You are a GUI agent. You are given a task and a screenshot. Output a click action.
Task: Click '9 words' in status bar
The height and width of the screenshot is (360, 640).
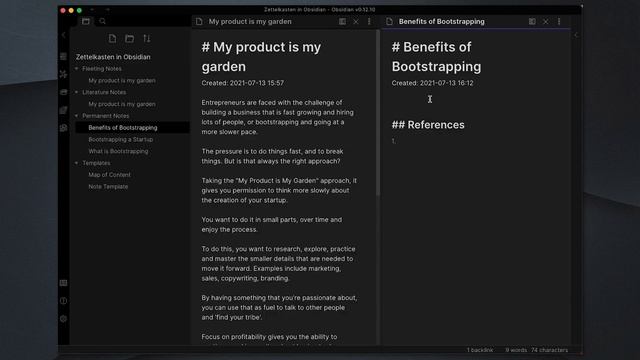516,350
